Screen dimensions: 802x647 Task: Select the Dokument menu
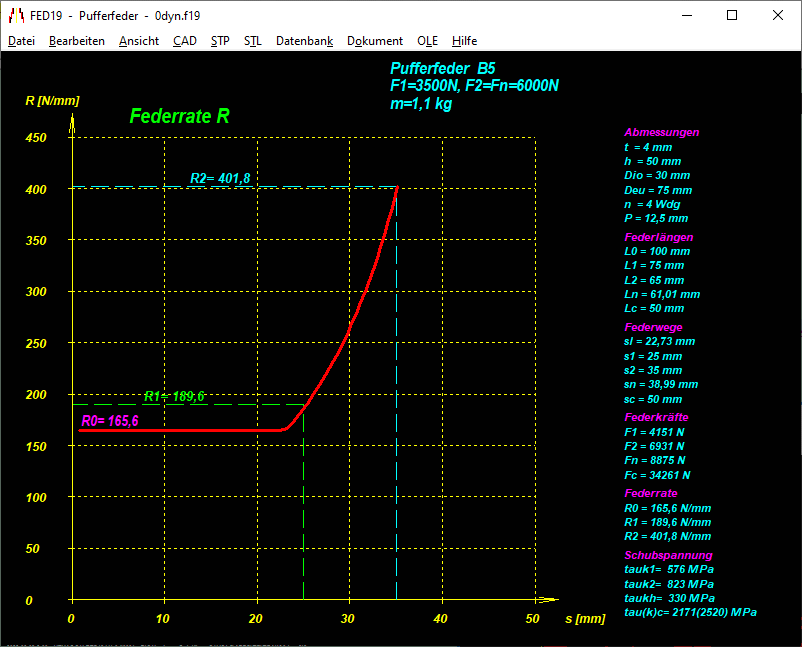pos(375,41)
